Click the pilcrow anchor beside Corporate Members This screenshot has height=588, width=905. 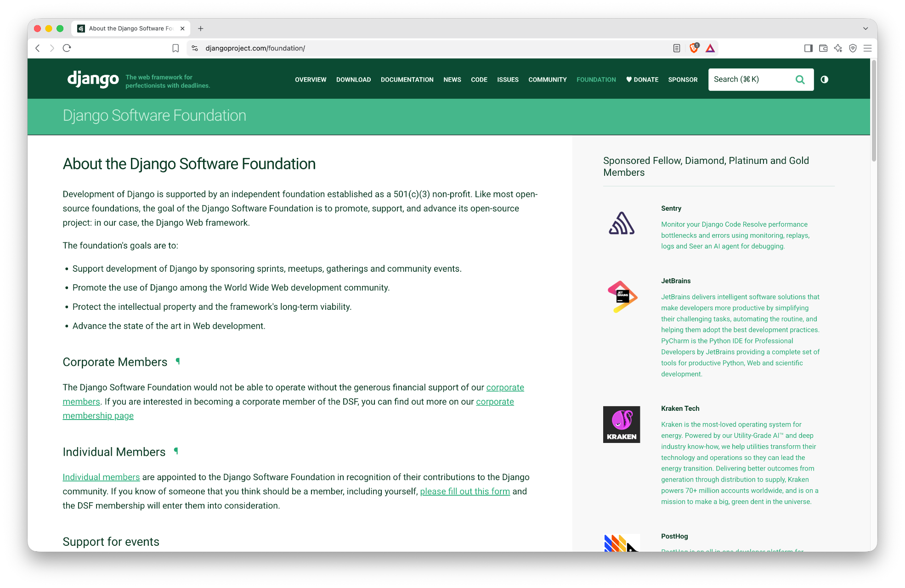tap(178, 362)
